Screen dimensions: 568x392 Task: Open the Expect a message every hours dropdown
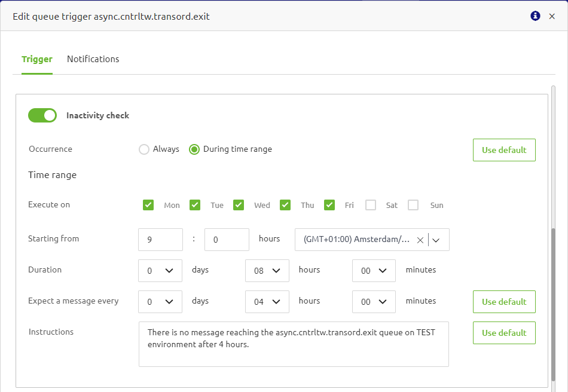tap(267, 301)
